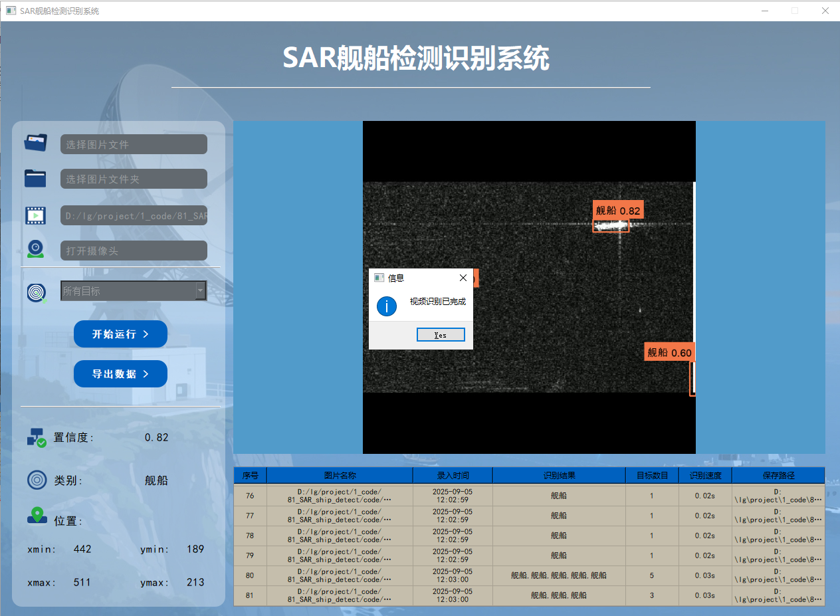
Task: Click the 舰船 0.82 detection label
Action: click(618, 211)
